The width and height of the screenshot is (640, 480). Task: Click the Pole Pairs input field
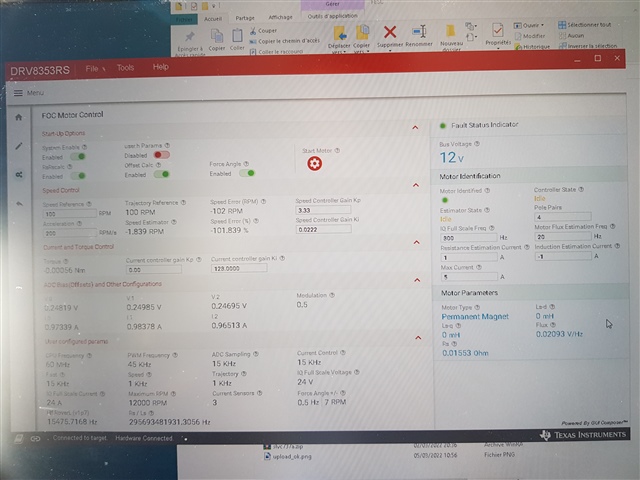(562, 217)
